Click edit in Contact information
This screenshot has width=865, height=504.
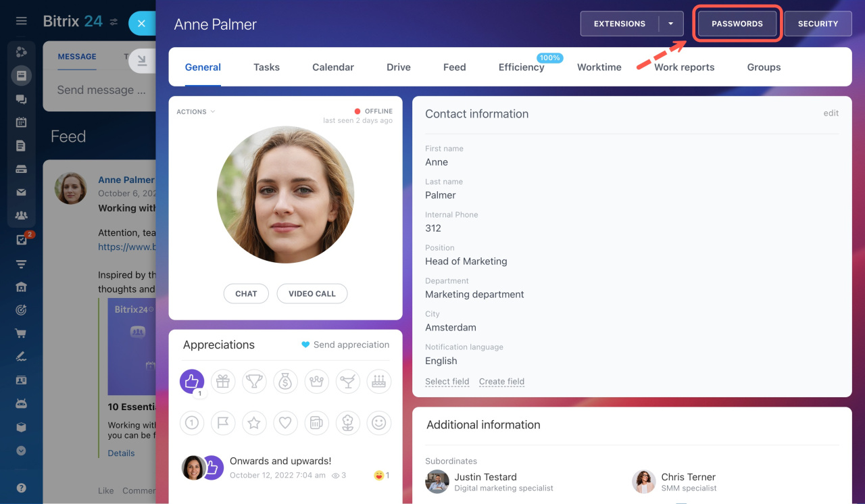[x=831, y=114]
